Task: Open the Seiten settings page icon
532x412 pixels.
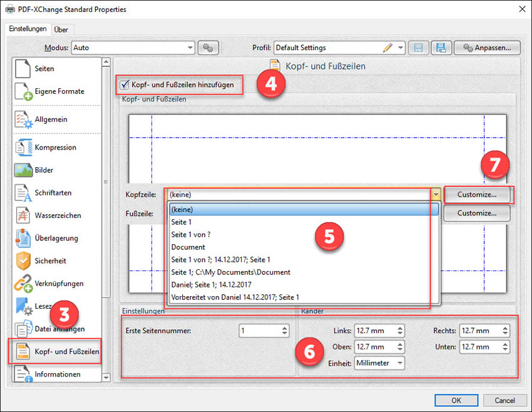Action: click(23, 68)
